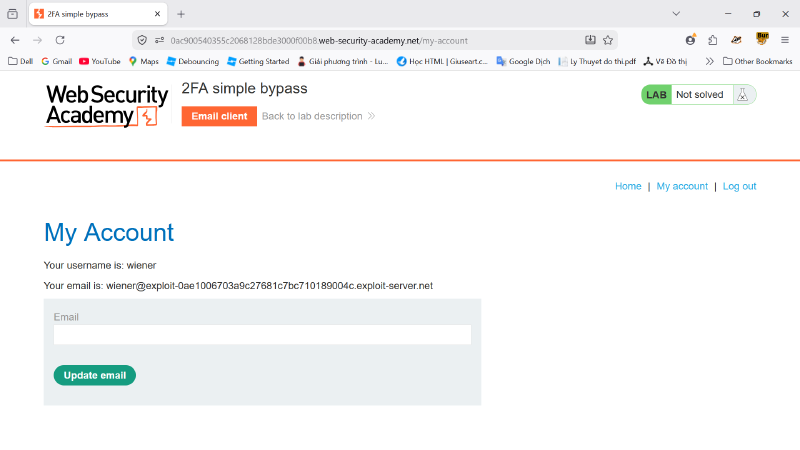Open the Gmail bookmark
800x450 pixels.
[x=57, y=61]
